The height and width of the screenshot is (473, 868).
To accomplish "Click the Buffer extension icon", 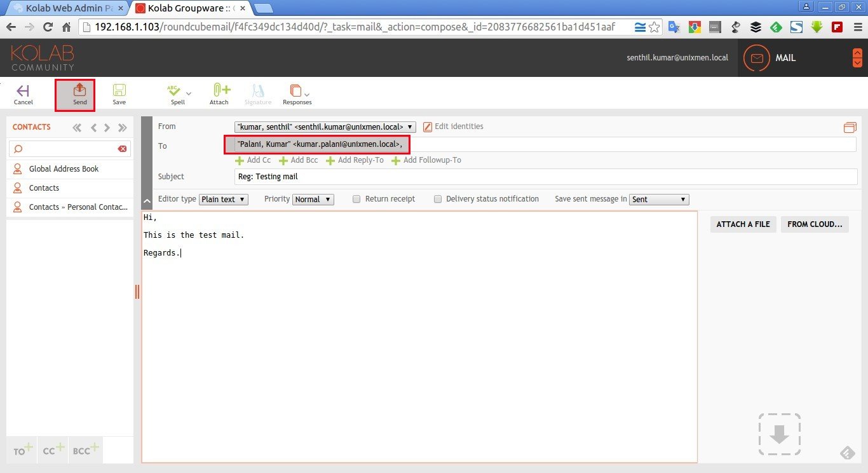I will point(756,27).
